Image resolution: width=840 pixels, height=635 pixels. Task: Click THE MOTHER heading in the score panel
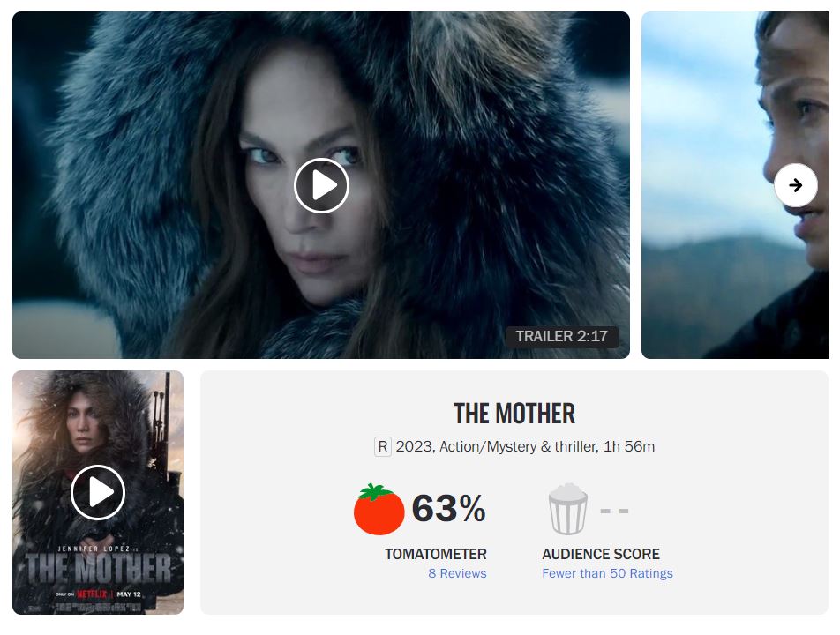pos(514,414)
